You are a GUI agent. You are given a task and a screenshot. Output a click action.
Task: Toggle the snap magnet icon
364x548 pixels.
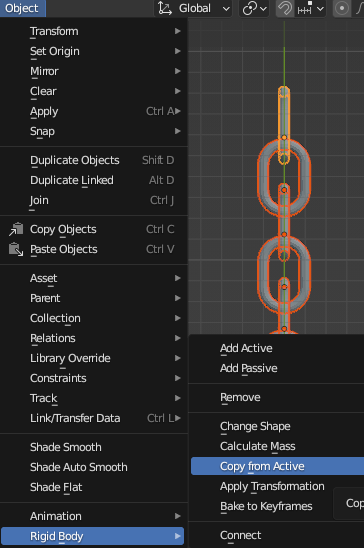(x=285, y=8)
